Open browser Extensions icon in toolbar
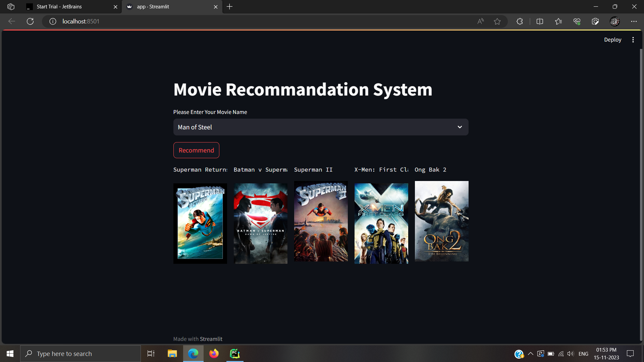Viewport: 644px width, 362px height. (520, 21)
